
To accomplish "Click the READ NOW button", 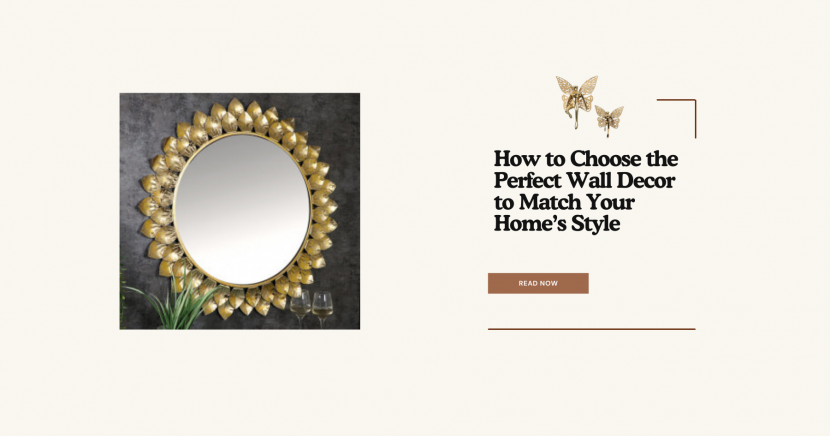I will click(538, 283).
